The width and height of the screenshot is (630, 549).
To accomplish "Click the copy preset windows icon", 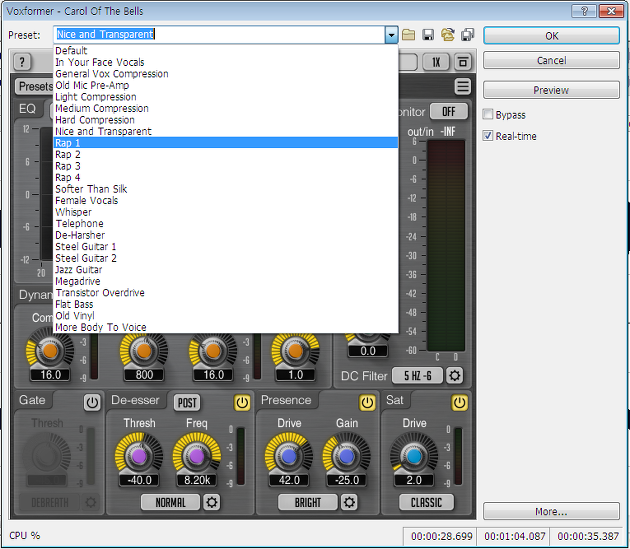I will 467,35.
